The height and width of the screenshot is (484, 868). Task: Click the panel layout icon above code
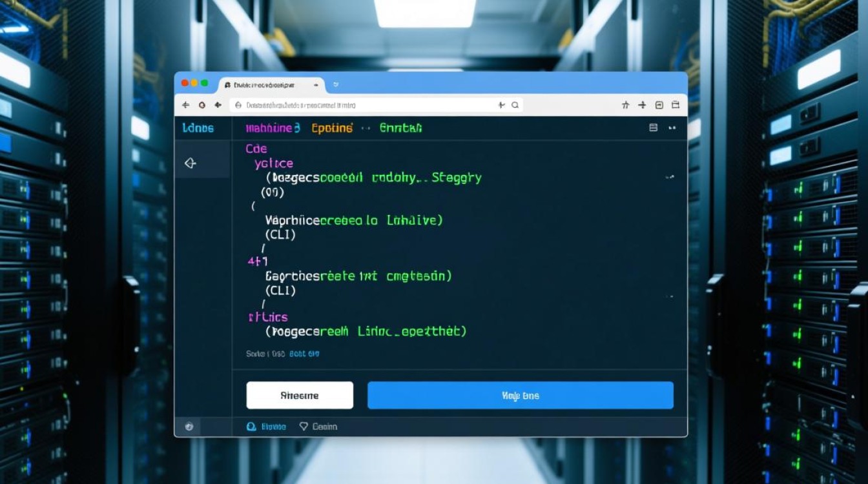653,128
